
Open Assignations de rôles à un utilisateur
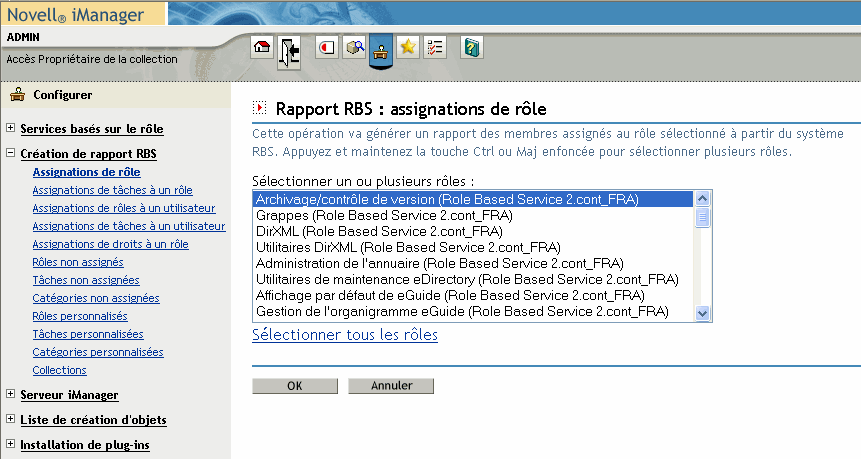[124, 209]
